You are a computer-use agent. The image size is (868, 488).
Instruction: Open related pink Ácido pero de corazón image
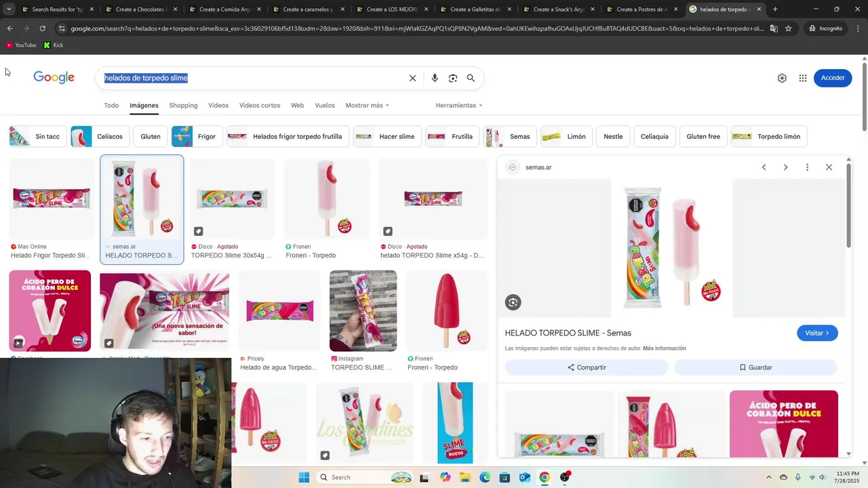784,424
